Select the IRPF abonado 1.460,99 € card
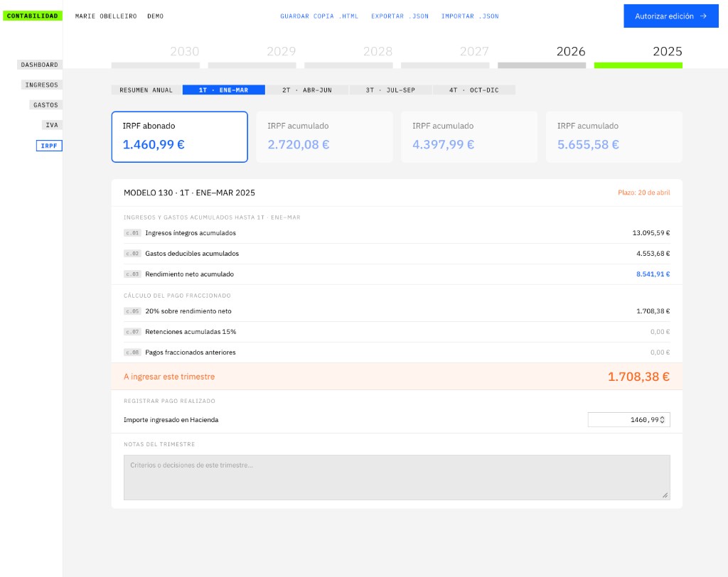Screen dimensions: 728x577 click(x=180, y=137)
